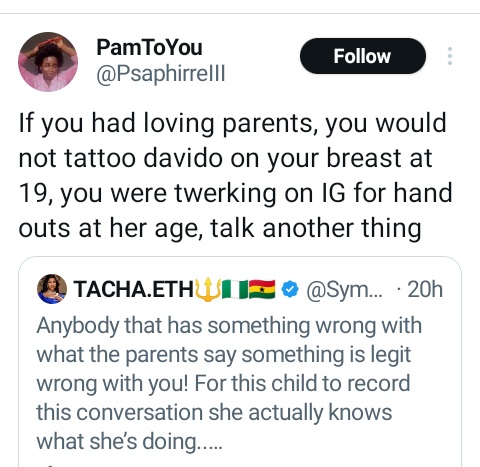Click 'Anybody that has something wrong with' line
Viewport: 480px width, 467px height.
click(229, 326)
